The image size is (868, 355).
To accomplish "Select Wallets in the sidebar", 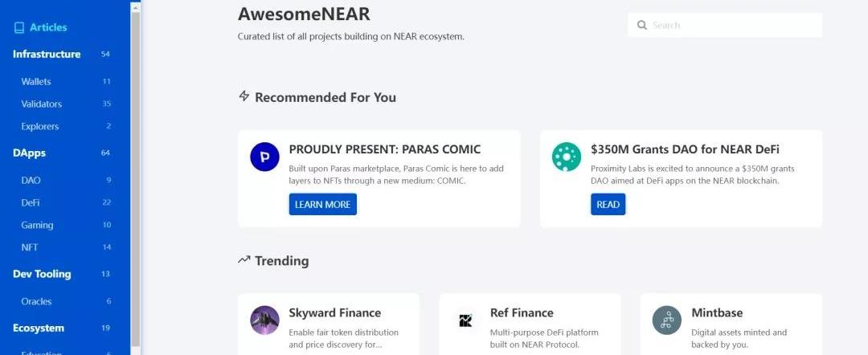I will [x=36, y=81].
